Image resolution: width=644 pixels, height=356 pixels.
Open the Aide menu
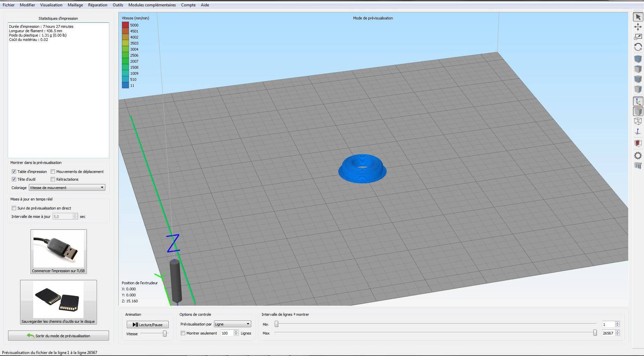coord(205,5)
